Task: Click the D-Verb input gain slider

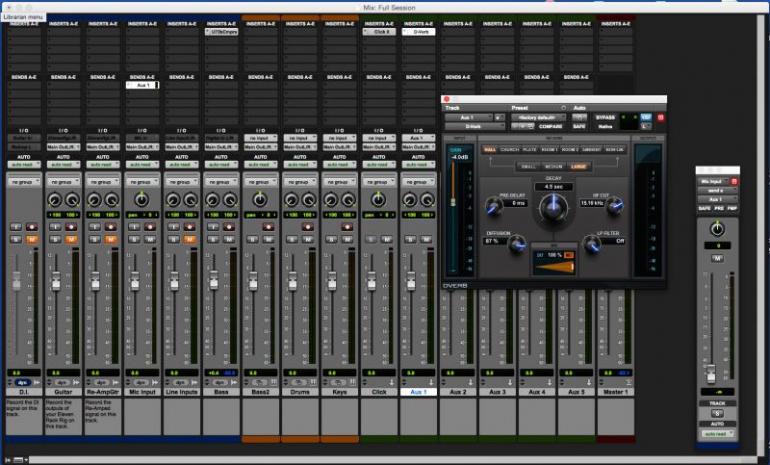Action: [x=453, y=202]
